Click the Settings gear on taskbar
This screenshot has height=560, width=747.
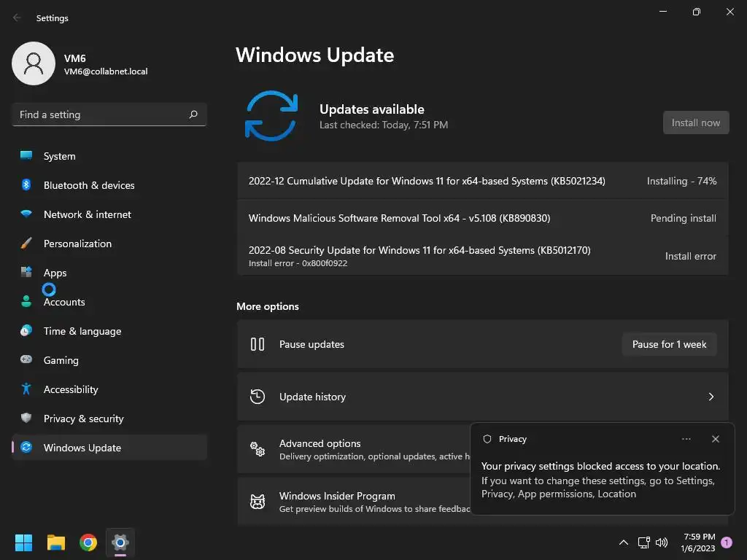coord(120,542)
